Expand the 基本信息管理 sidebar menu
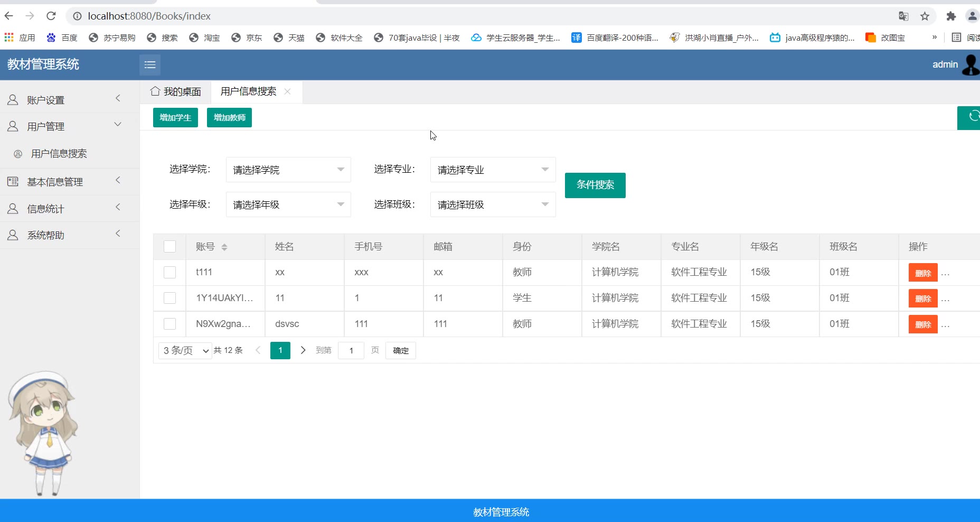 pos(70,182)
